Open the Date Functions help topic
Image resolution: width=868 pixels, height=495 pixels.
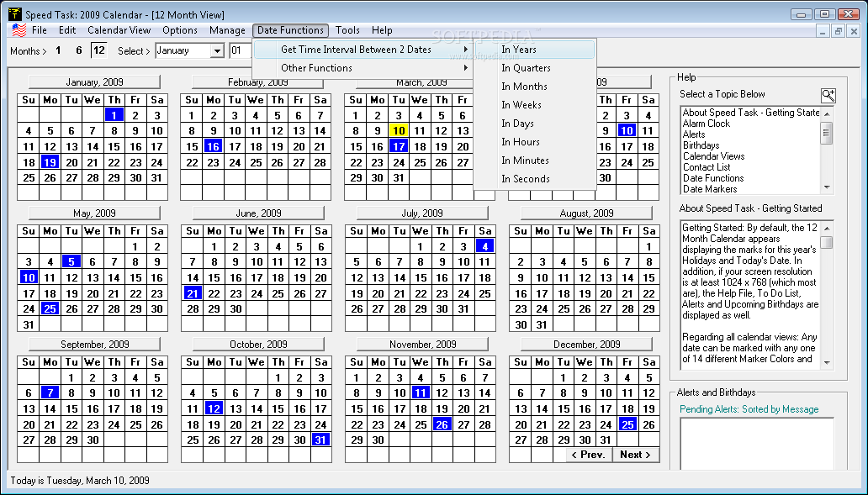(x=713, y=178)
